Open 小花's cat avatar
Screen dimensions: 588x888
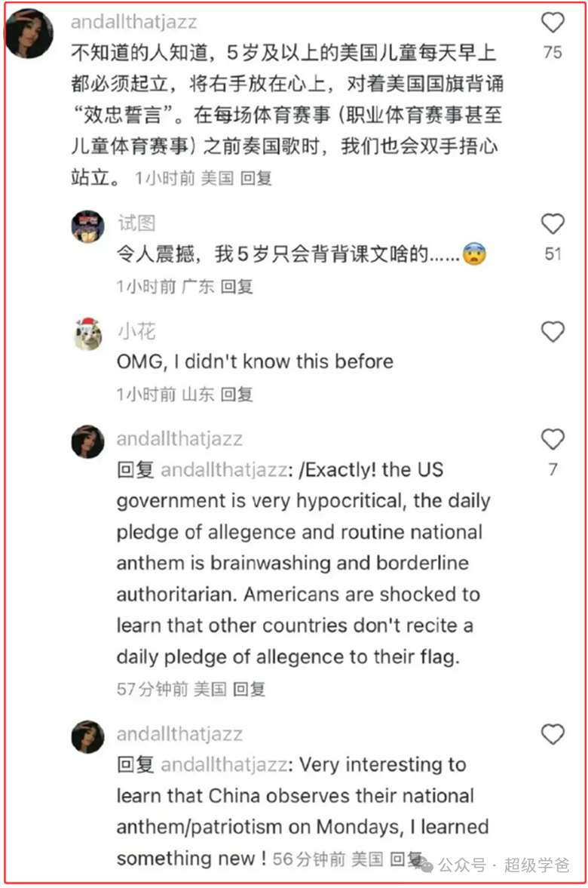tap(87, 334)
